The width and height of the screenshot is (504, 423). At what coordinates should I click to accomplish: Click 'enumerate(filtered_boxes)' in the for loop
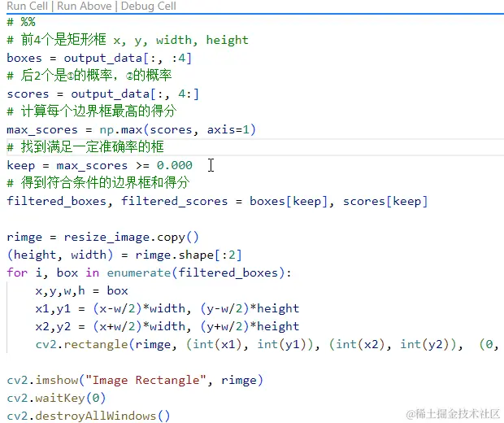[196, 273]
